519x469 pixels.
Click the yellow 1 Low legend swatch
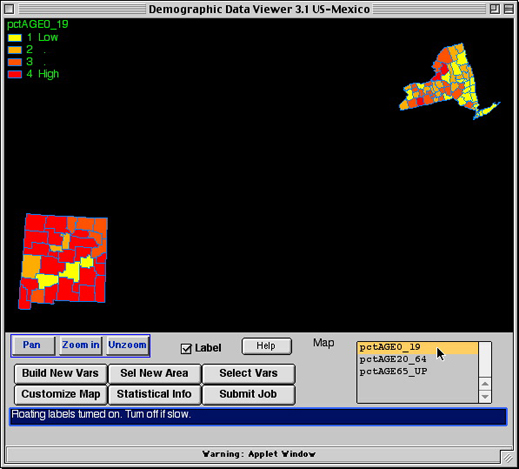(15, 38)
